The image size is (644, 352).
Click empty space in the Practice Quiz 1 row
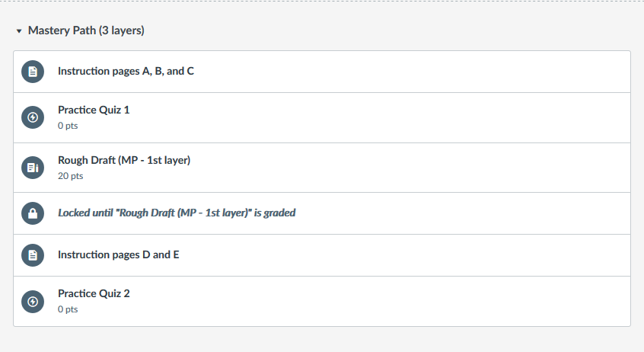[419, 117]
